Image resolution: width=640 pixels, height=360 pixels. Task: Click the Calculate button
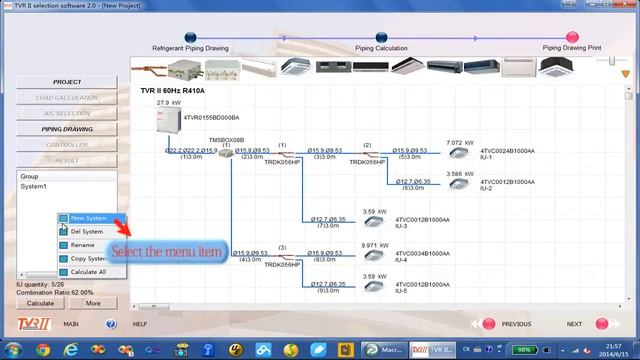(x=40, y=303)
